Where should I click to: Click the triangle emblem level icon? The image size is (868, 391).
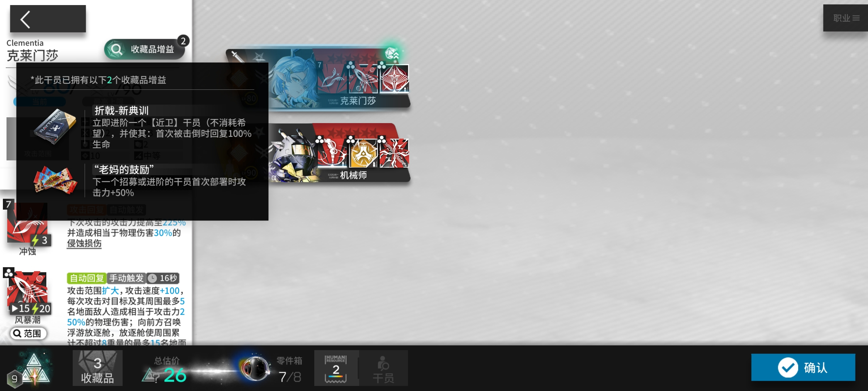pos(33,369)
